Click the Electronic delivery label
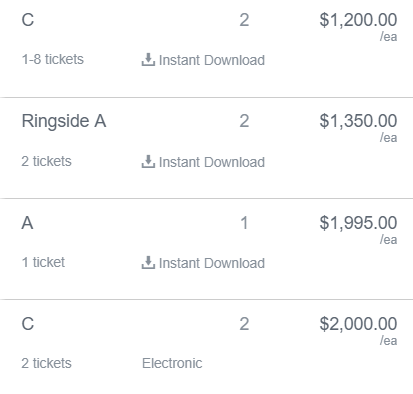The width and height of the screenshot is (413, 394). pos(172,363)
